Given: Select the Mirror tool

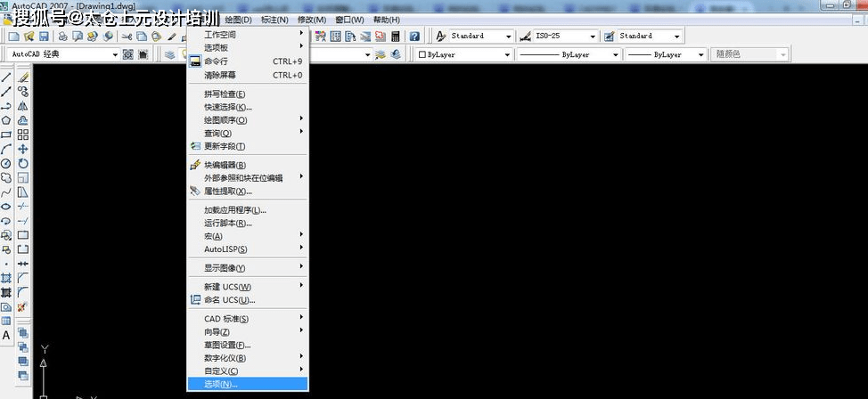Looking at the screenshot, I should (x=22, y=106).
